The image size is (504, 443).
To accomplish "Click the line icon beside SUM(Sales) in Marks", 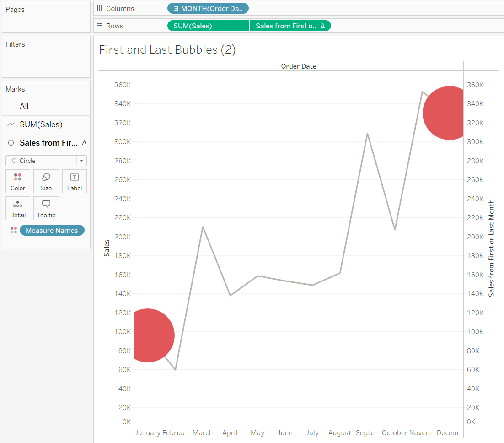I will tap(11, 124).
